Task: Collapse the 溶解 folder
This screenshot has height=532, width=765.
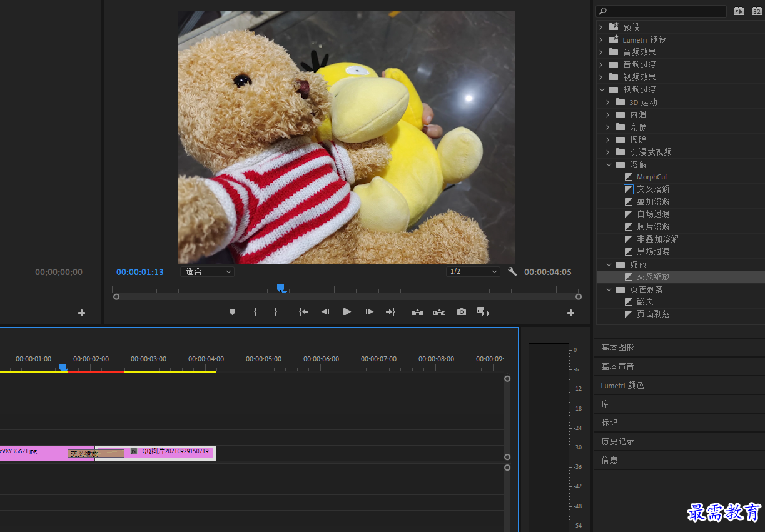Action: [x=609, y=164]
